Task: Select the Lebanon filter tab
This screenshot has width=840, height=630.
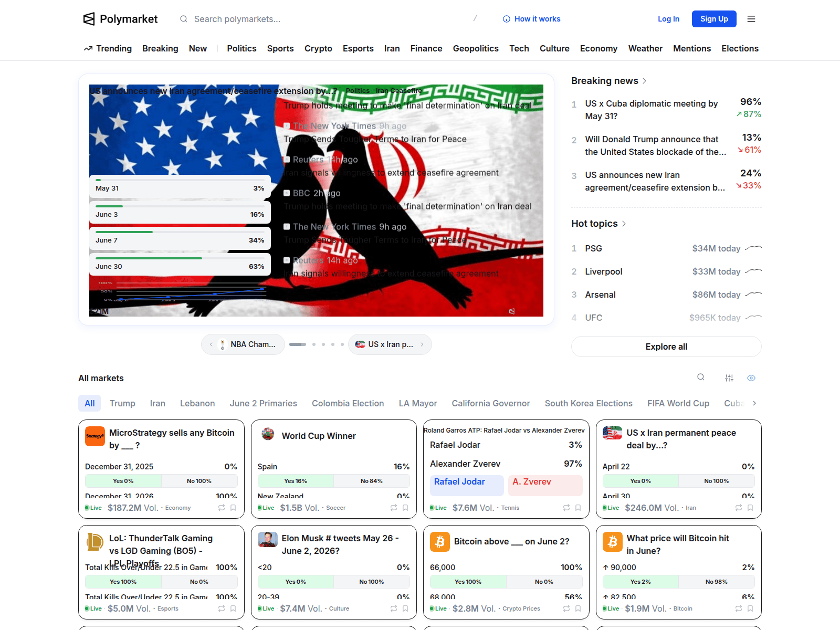Action: (197, 403)
